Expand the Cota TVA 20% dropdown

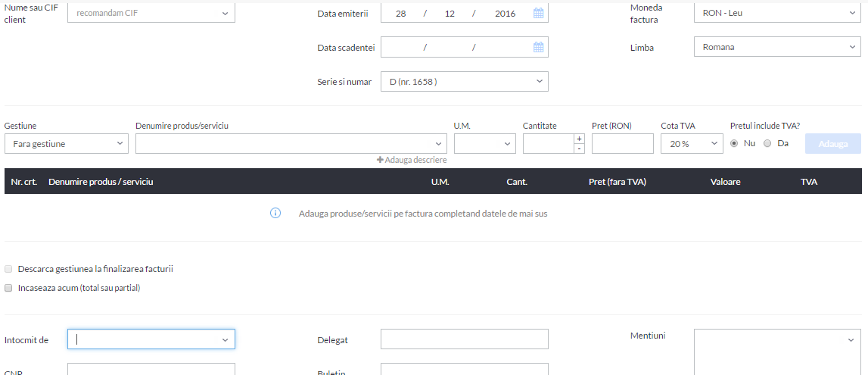tap(692, 143)
